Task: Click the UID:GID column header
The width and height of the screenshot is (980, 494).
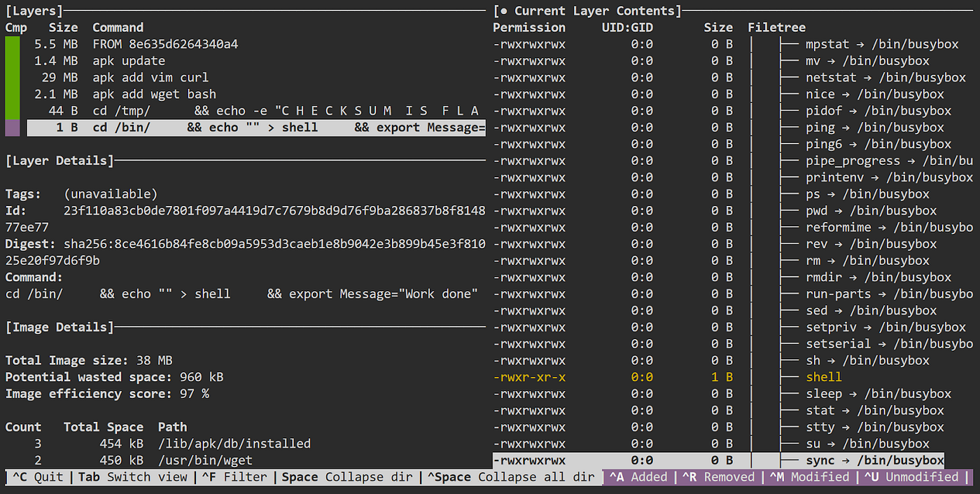Action: [x=627, y=28]
